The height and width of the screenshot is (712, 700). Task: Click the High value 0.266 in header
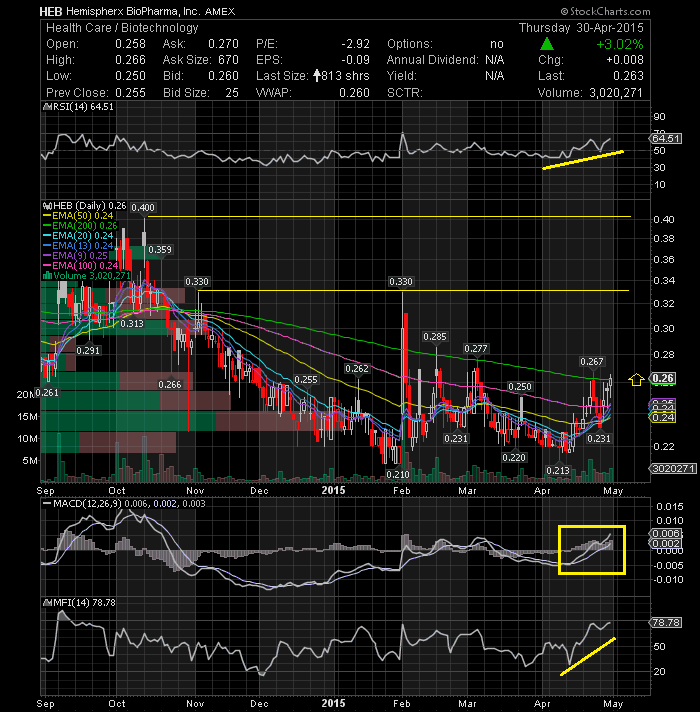130,60
